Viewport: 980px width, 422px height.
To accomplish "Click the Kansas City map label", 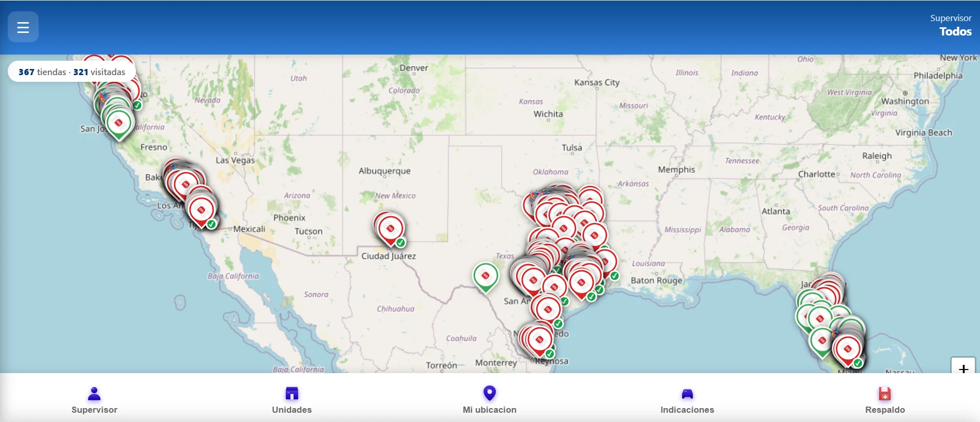I will pyautogui.click(x=597, y=82).
